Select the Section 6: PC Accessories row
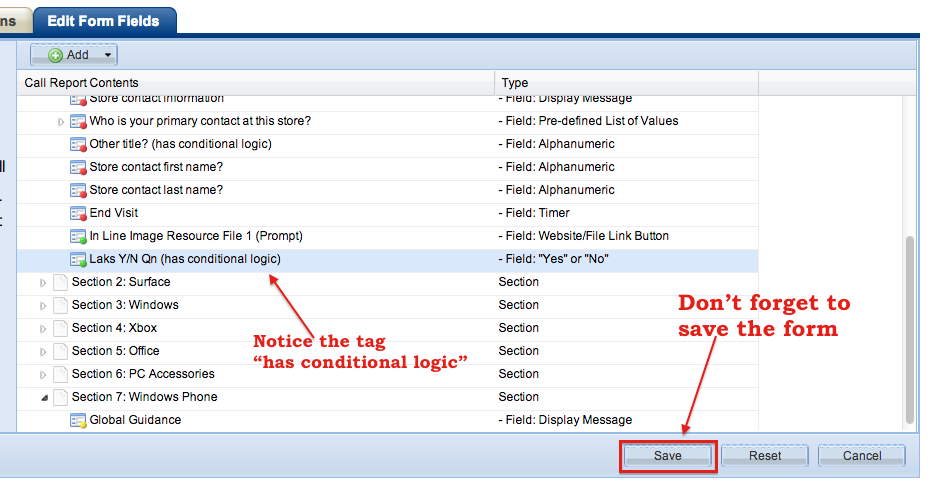 point(143,374)
